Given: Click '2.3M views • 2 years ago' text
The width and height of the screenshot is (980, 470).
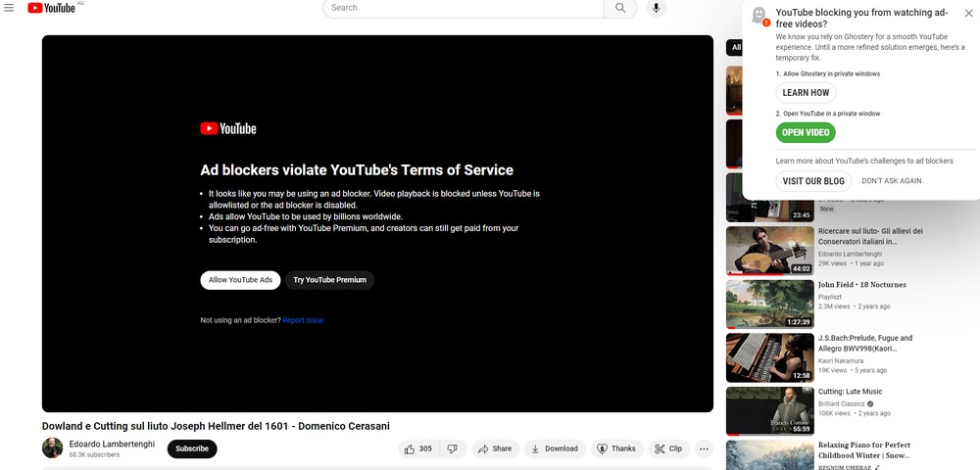Looking at the screenshot, I should (x=854, y=306).
